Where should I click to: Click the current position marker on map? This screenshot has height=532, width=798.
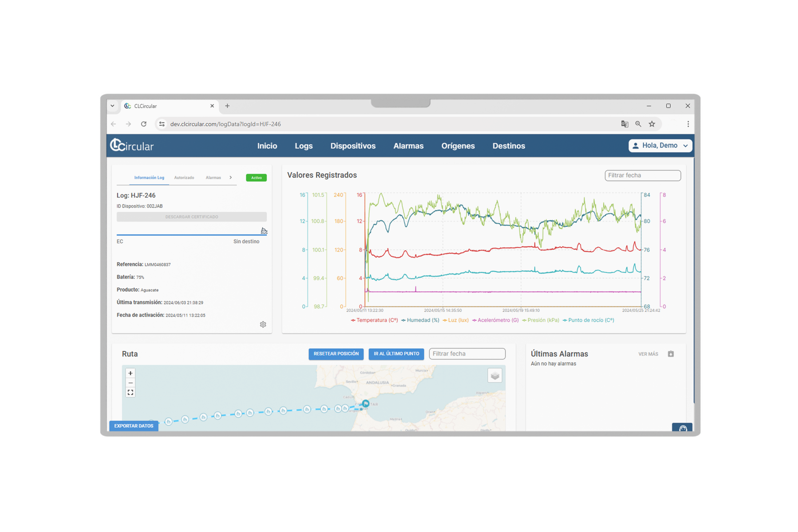(x=365, y=404)
